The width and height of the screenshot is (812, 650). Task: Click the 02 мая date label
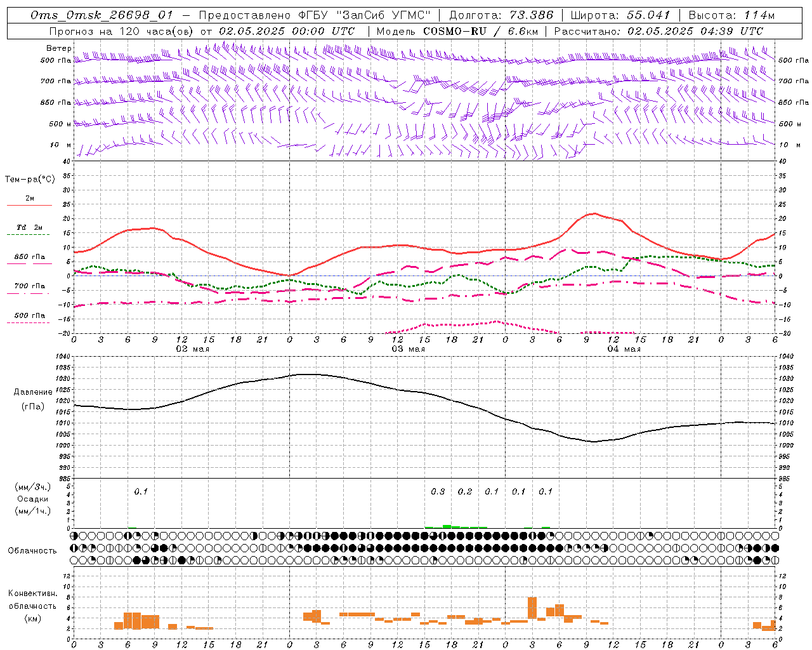tap(192, 349)
